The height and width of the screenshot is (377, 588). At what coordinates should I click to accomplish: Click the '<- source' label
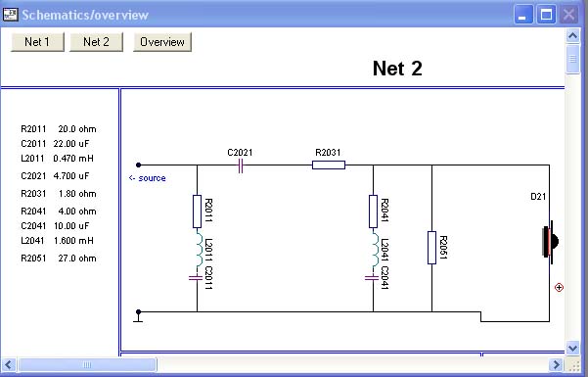pos(147,178)
